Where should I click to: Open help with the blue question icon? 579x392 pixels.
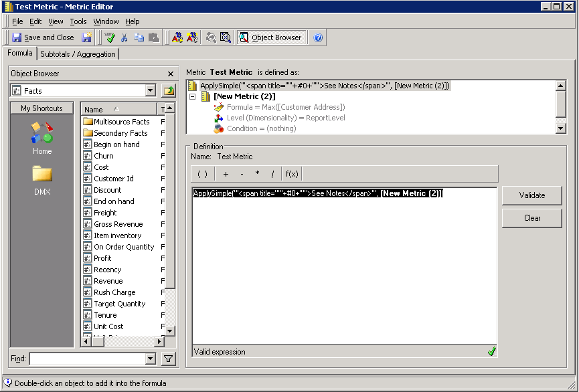click(318, 37)
